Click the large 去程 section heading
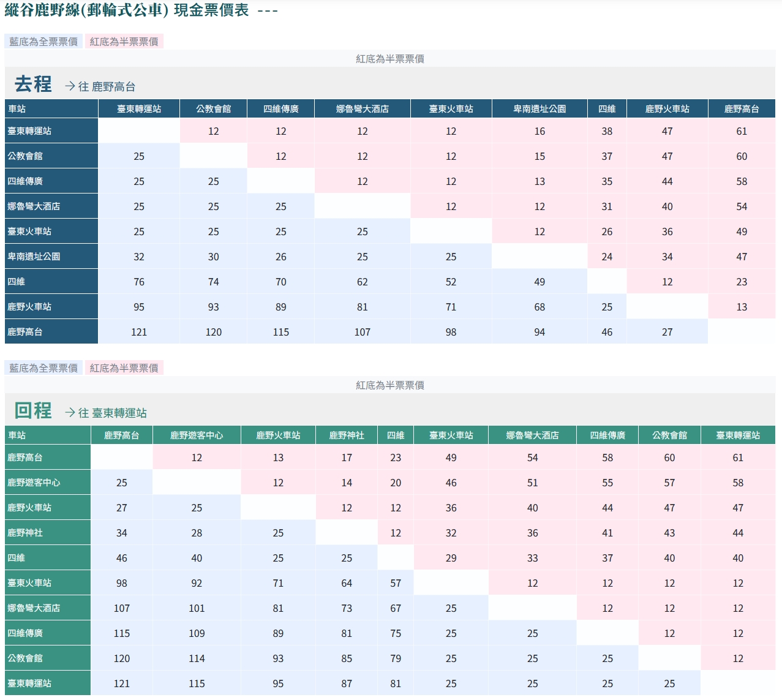The image size is (782, 700). (x=33, y=84)
